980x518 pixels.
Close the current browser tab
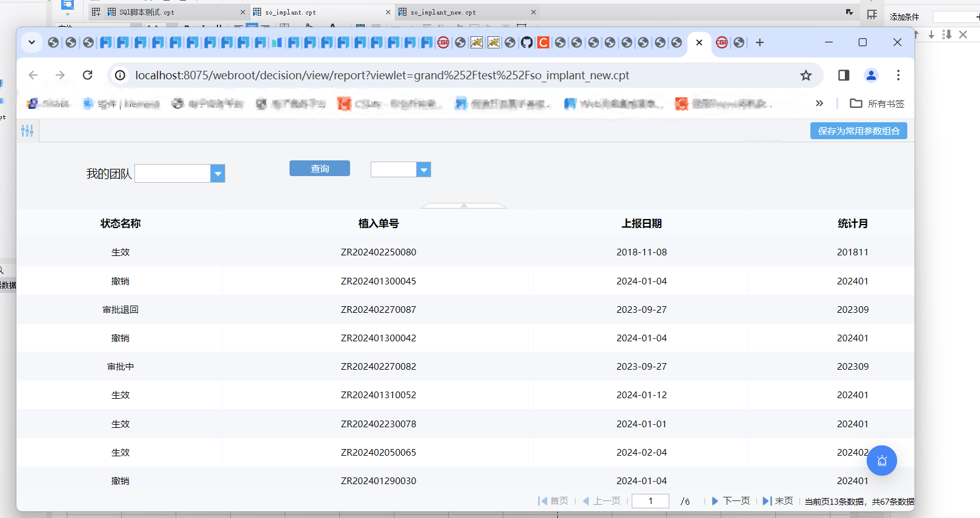(699, 42)
